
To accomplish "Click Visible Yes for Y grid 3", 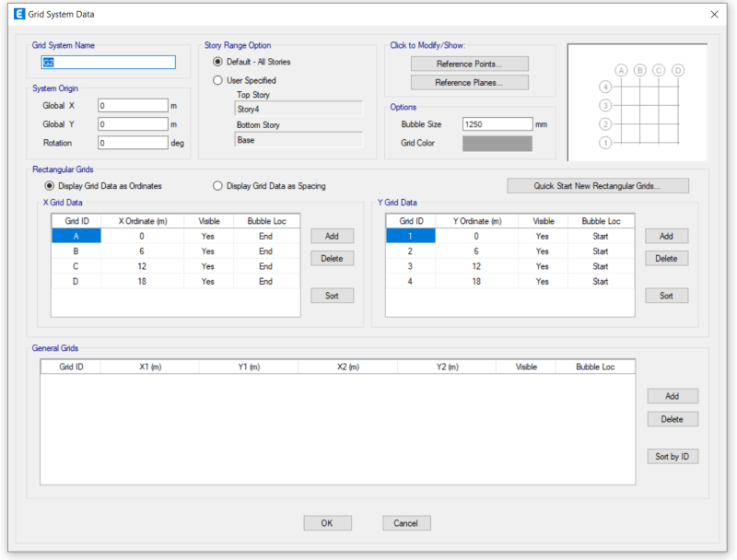I will pyautogui.click(x=543, y=266).
